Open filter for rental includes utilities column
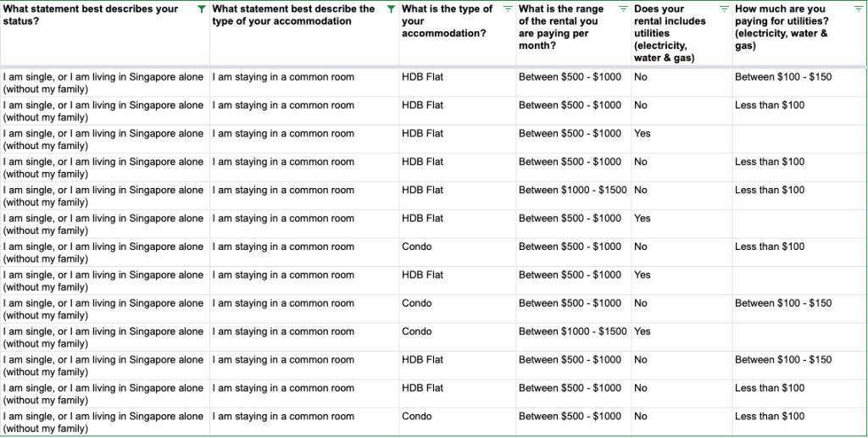The width and height of the screenshot is (868, 438). [x=724, y=9]
